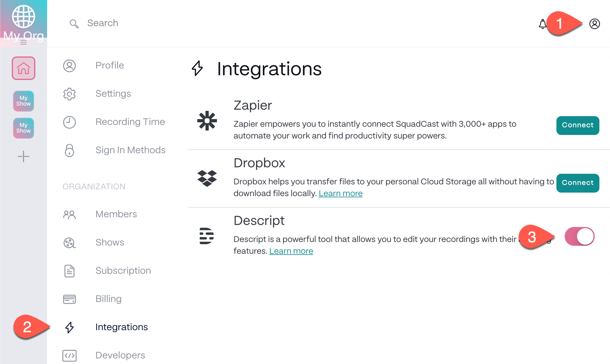Open the Billing section
610x364 pixels.
(x=108, y=299)
